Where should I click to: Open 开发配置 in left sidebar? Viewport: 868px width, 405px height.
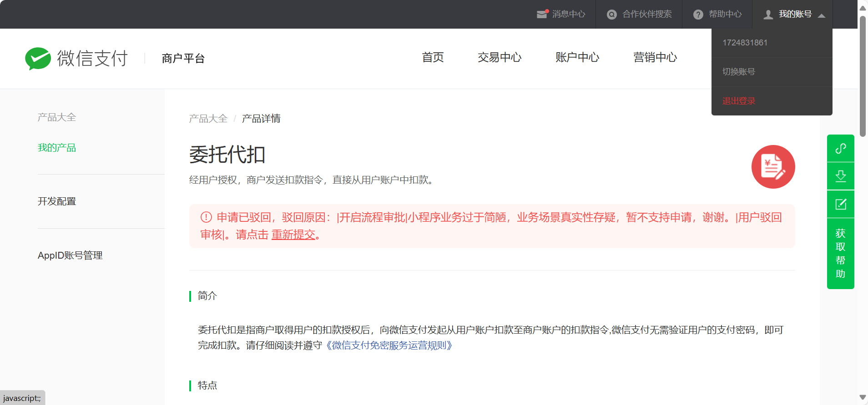(57, 201)
